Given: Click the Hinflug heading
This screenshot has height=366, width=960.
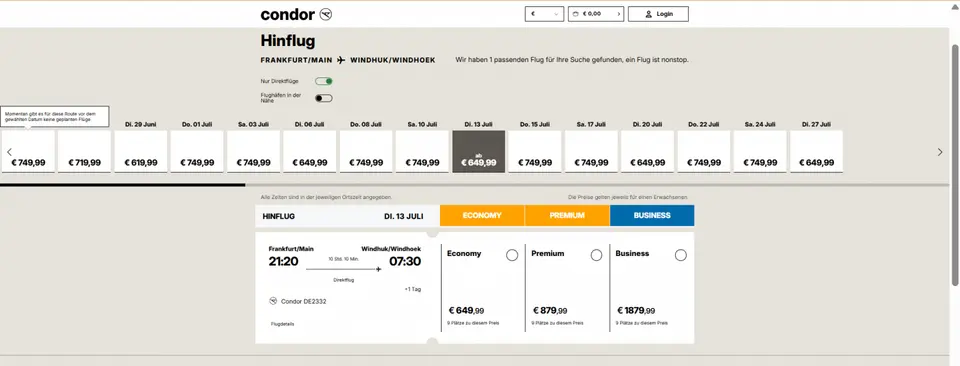Looking at the screenshot, I should (x=288, y=42).
